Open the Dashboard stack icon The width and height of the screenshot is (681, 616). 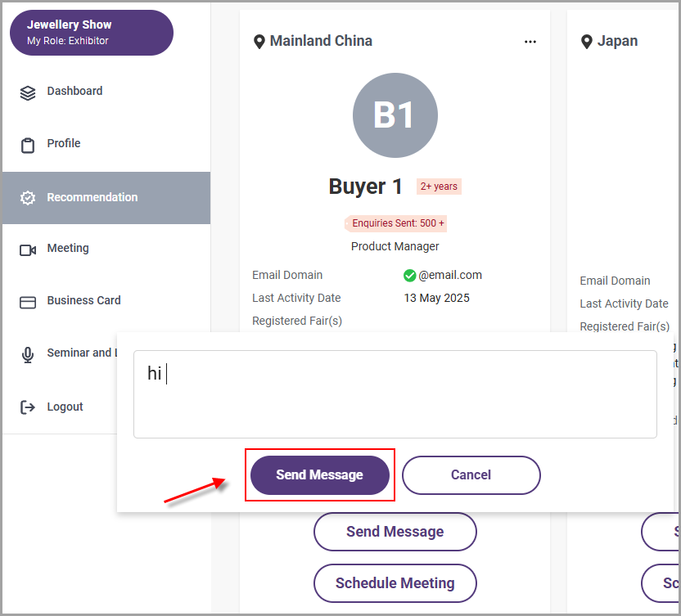tap(28, 93)
